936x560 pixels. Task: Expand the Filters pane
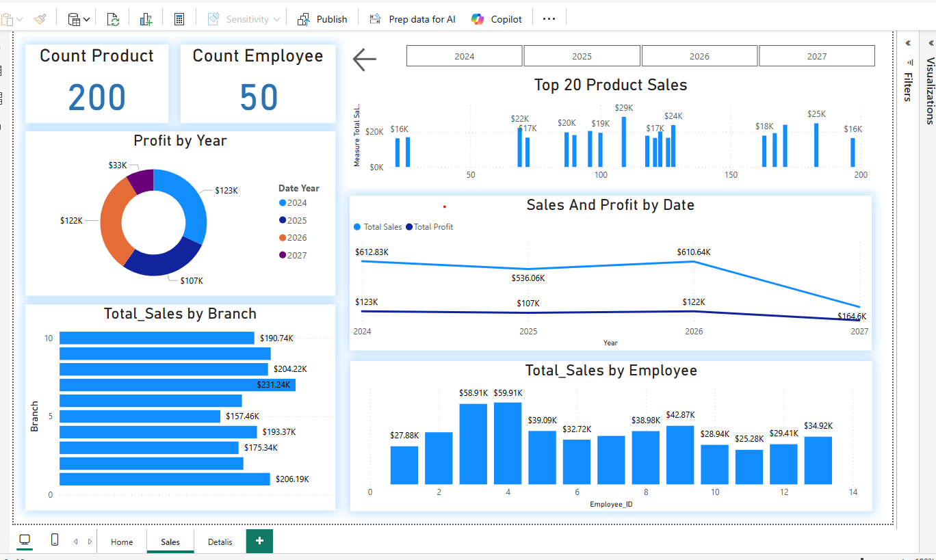908,43
